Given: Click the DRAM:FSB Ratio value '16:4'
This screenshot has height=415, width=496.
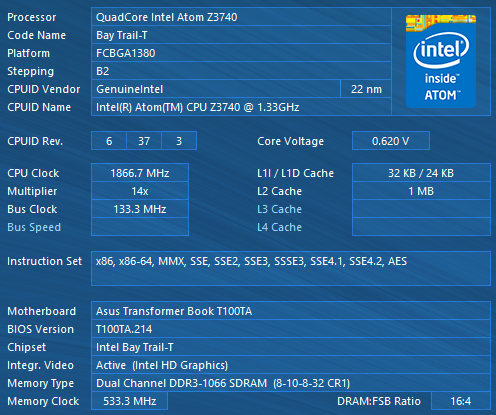Looking at the screenshot, I should pos(461,401).
